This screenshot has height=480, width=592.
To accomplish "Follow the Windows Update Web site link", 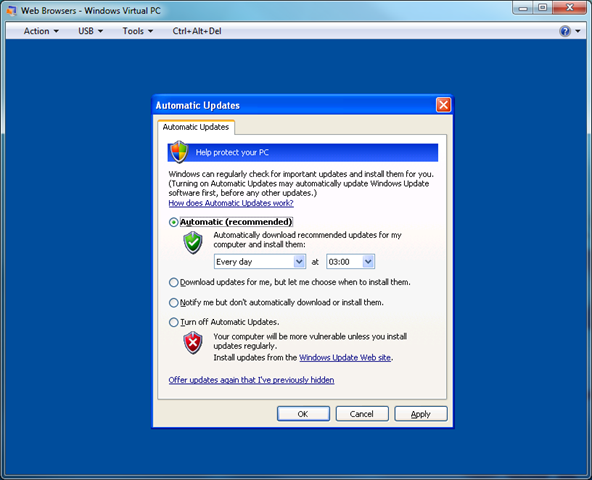I will [345, 357].
